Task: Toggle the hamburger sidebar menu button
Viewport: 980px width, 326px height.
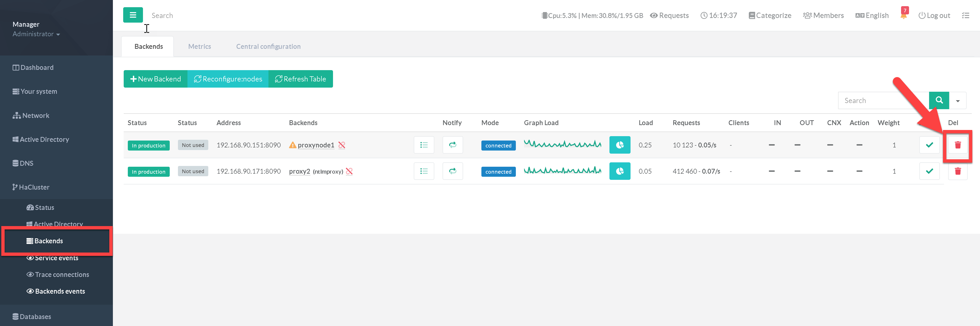Action: click(x=133, y=15)
